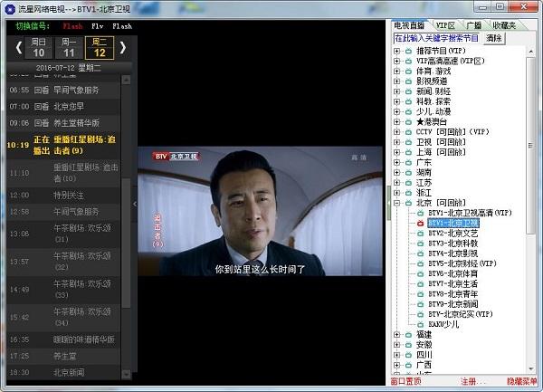Go to previous days with left arrow
This screenshot has height=392, width=543.
pos(19,47)
